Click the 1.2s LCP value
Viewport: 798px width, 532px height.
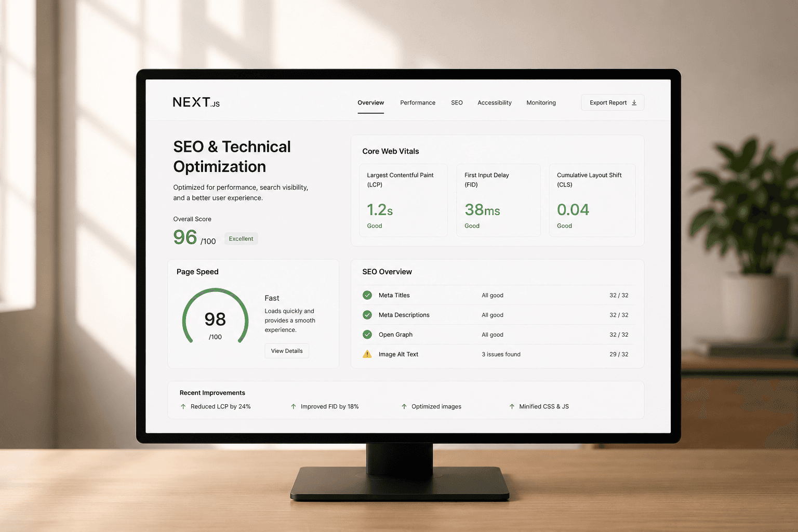click(x=380, y=210)
